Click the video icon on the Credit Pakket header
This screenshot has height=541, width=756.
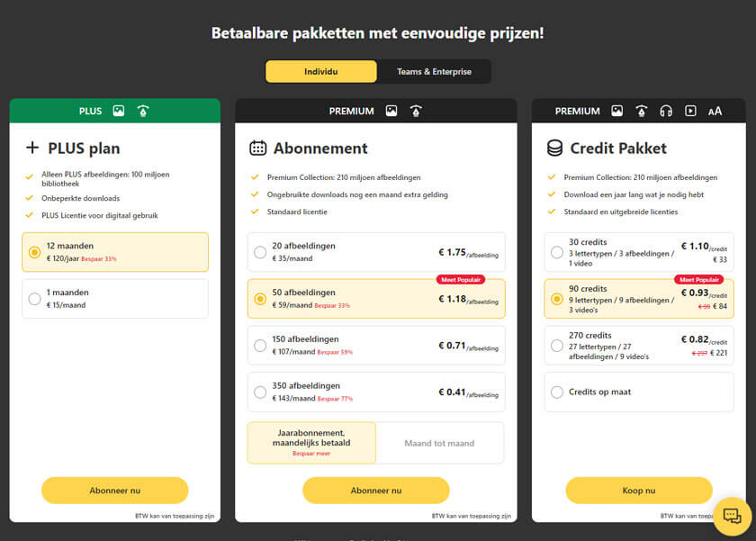coord(689,111)
